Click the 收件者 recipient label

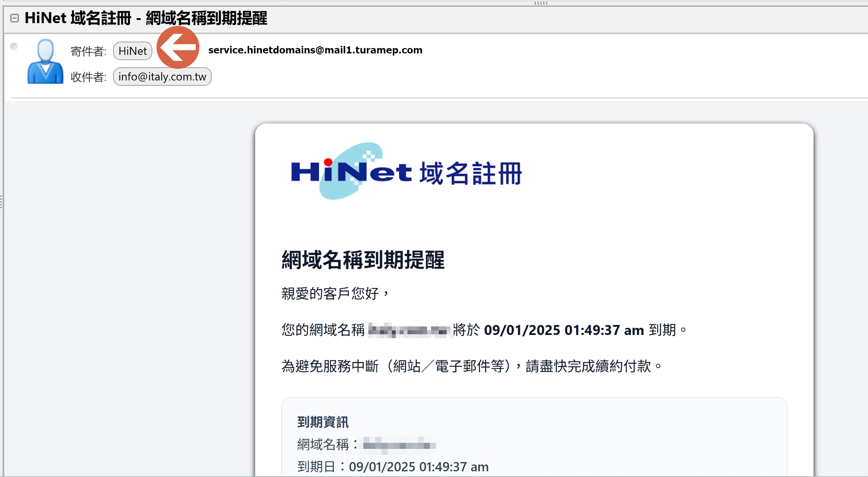point(88,77)
